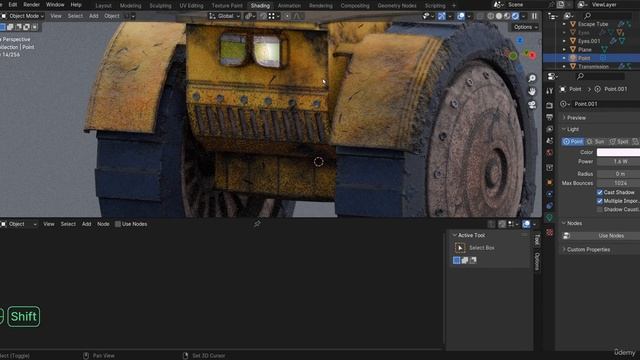
Task: Open viewport Options dropdown
Action: pos(525,27)
